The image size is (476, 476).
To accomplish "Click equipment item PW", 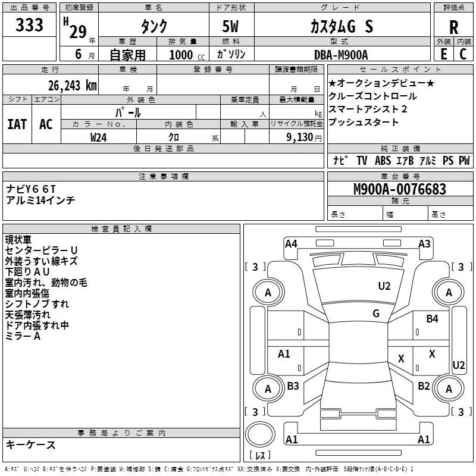I will [464, 160].
